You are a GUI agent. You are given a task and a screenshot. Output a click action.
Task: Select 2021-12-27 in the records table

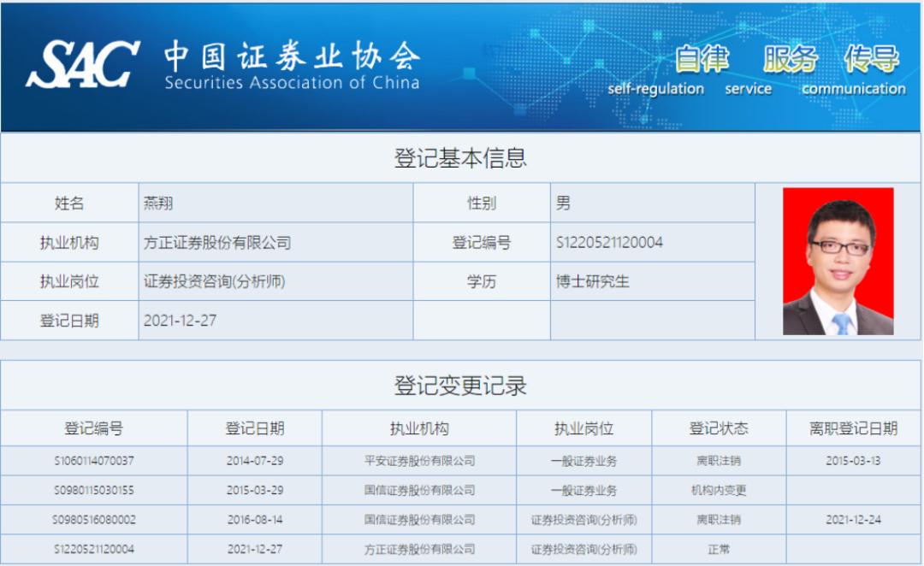click(x=255, y=549)
